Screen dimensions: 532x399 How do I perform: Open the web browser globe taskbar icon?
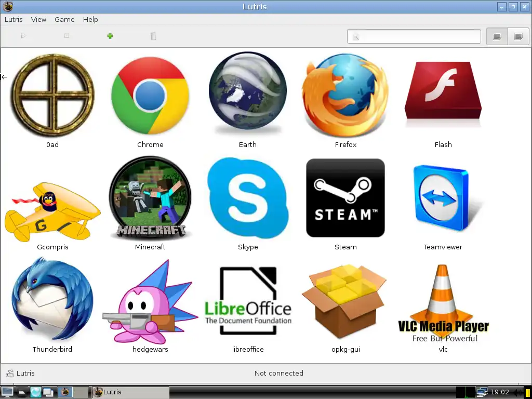point(36,392)
